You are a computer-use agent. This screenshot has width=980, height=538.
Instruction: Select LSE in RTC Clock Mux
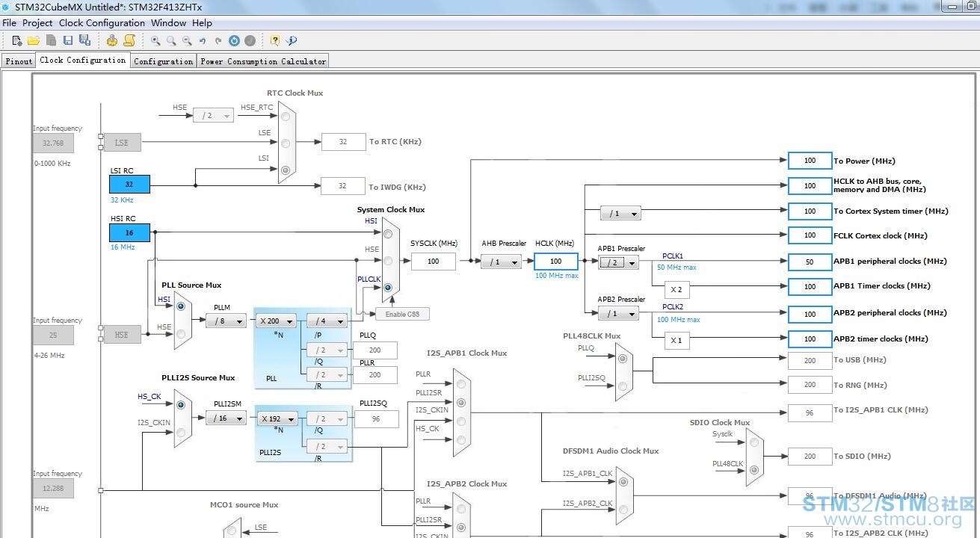[286, 143]
